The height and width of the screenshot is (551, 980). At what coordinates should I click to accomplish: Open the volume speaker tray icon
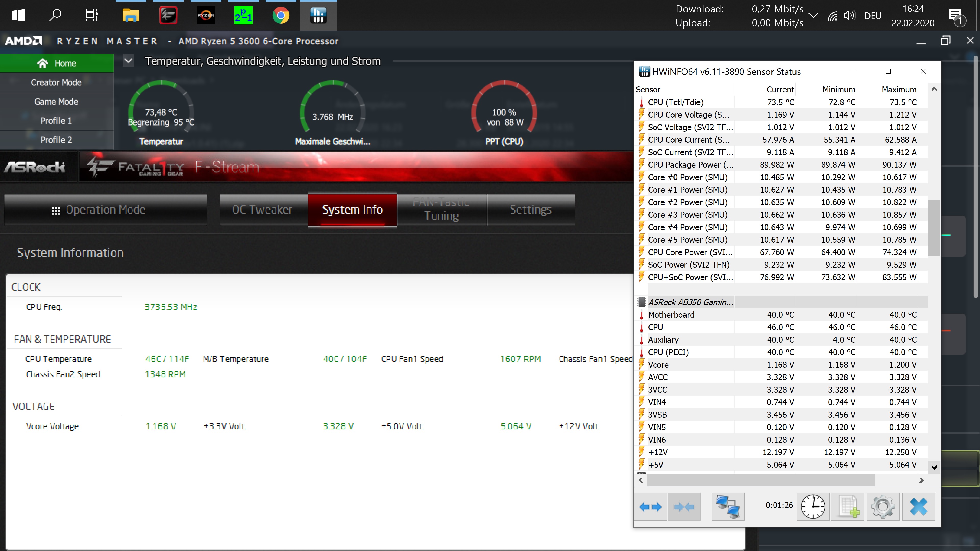tap(849, 16)
